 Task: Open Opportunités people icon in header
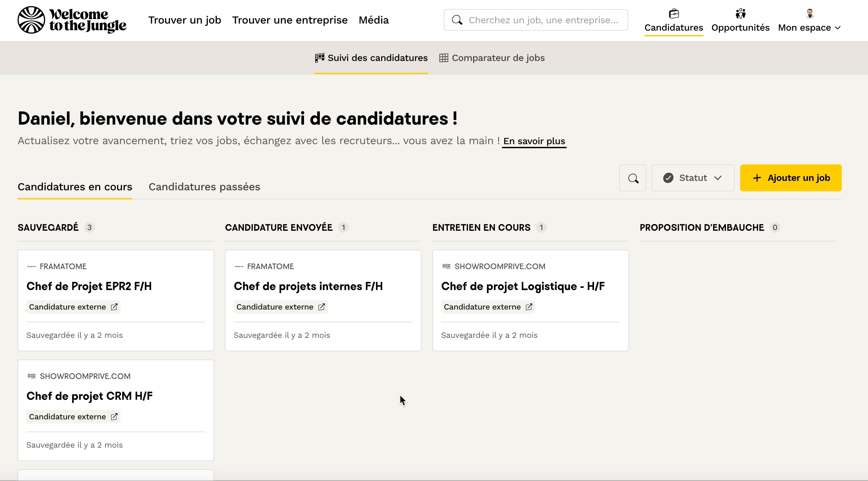(740, 14)
